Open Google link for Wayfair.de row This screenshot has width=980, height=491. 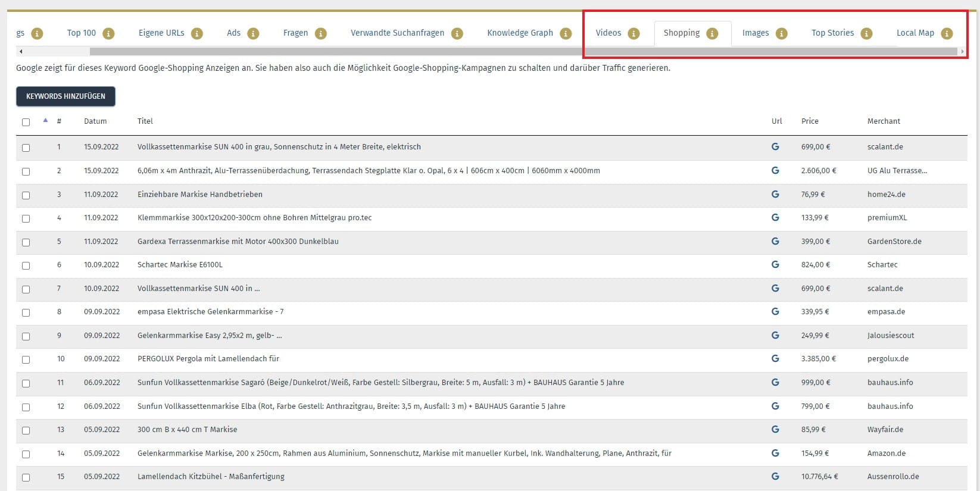click(775, 429)
